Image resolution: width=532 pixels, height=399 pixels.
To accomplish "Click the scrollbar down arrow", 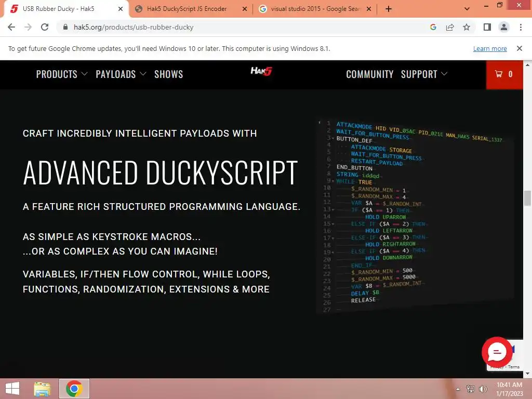I will (527, 374).
